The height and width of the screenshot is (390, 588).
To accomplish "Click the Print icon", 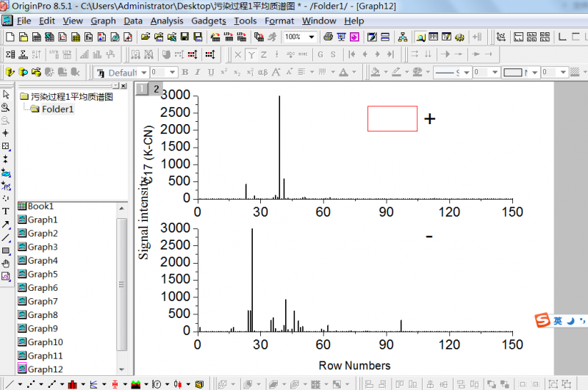I will 328,37.
